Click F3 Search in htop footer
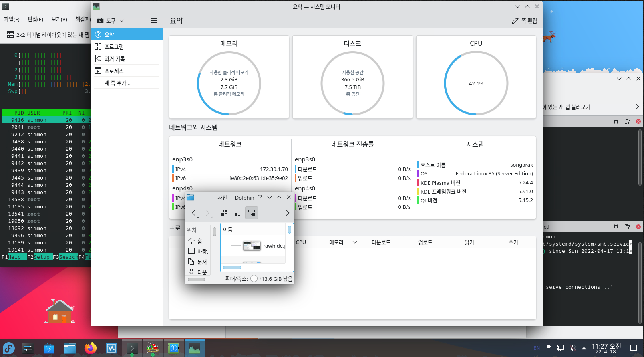 pos(66,257)
